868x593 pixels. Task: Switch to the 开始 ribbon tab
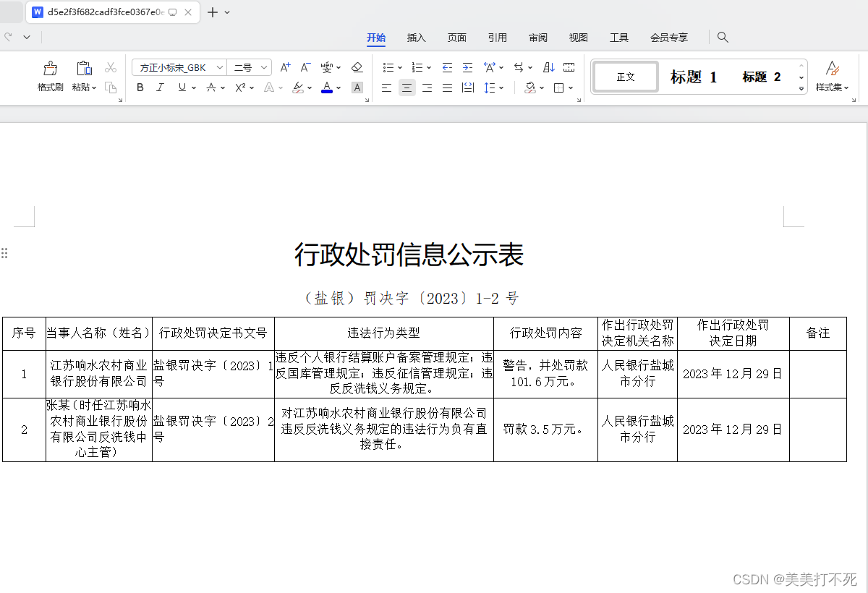(376, 38)
